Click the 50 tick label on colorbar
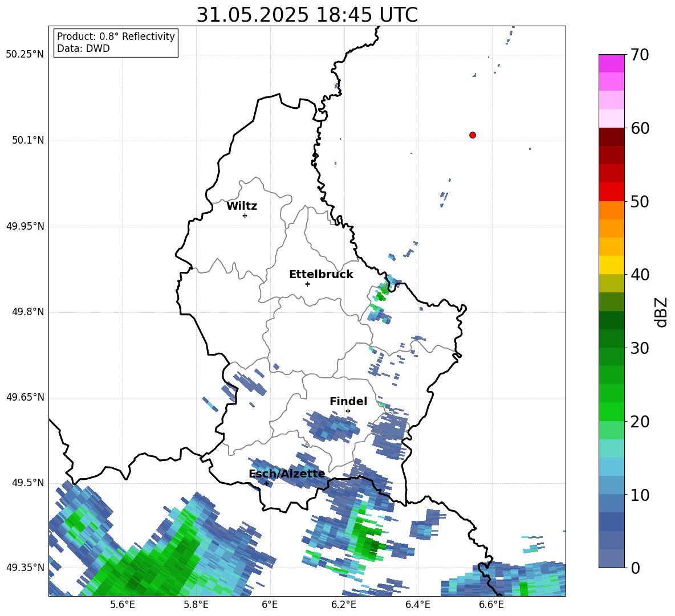This screenshot has width=675, height=616. (x=640, y=202)
